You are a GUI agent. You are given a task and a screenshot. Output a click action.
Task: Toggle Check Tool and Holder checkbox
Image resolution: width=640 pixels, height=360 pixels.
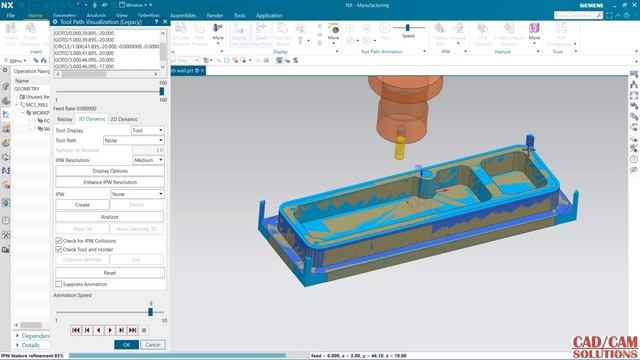pos(59,249)
